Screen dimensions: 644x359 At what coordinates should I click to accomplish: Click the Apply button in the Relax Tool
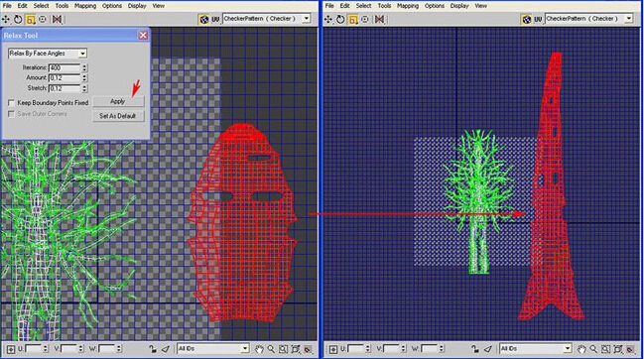coord(118,101)
